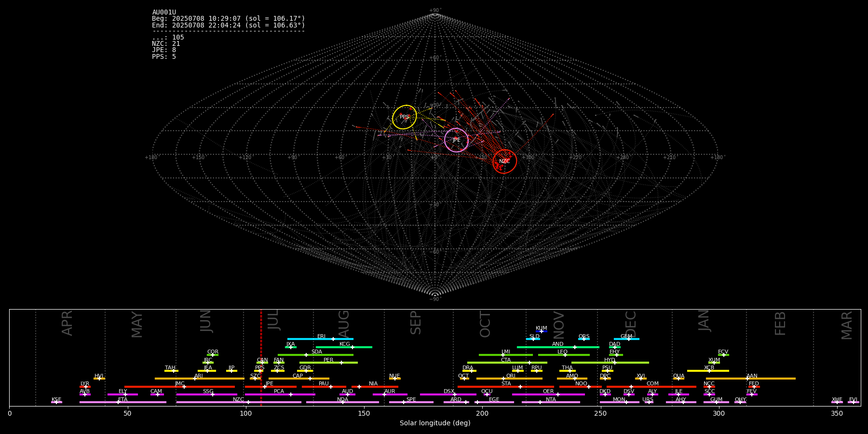Click the red COM shower bar
Image resolution: width=868 pixels, height=434 pixels.
tap(651, 387)
